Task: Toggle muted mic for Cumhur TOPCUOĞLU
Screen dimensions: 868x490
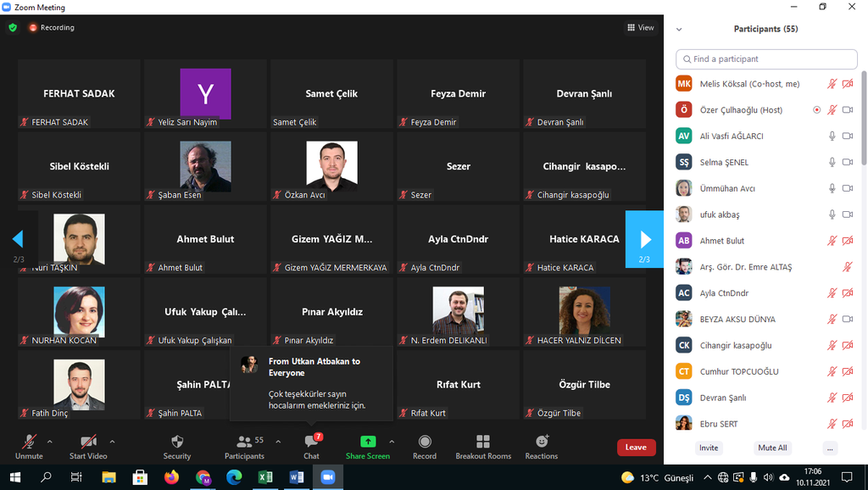Action: (x=832, y=371)
